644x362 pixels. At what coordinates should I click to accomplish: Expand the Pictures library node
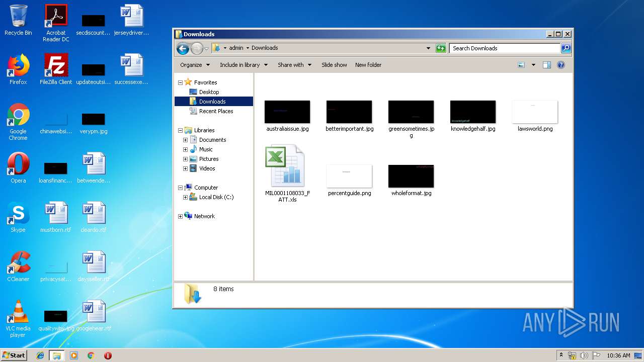185,159
